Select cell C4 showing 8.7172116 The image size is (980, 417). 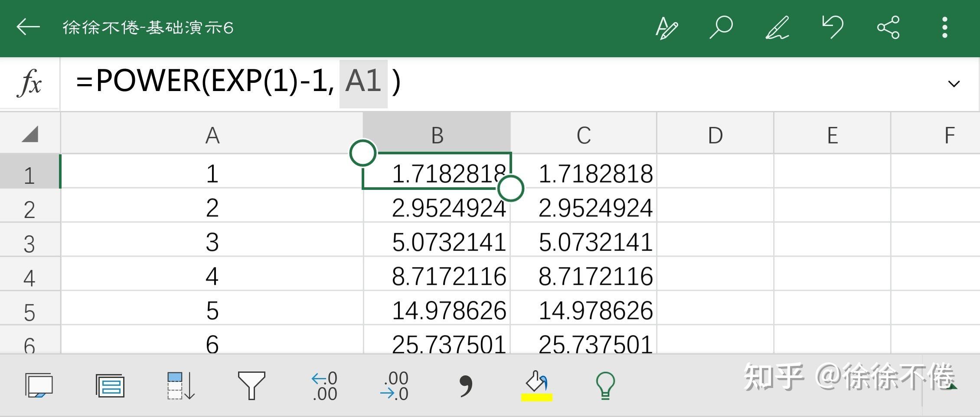(x=584, y=274)
